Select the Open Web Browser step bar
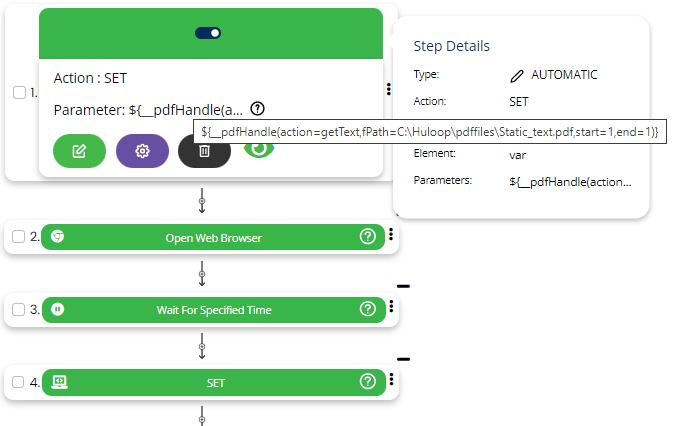The image size is (674, 426). coord(214,237)
